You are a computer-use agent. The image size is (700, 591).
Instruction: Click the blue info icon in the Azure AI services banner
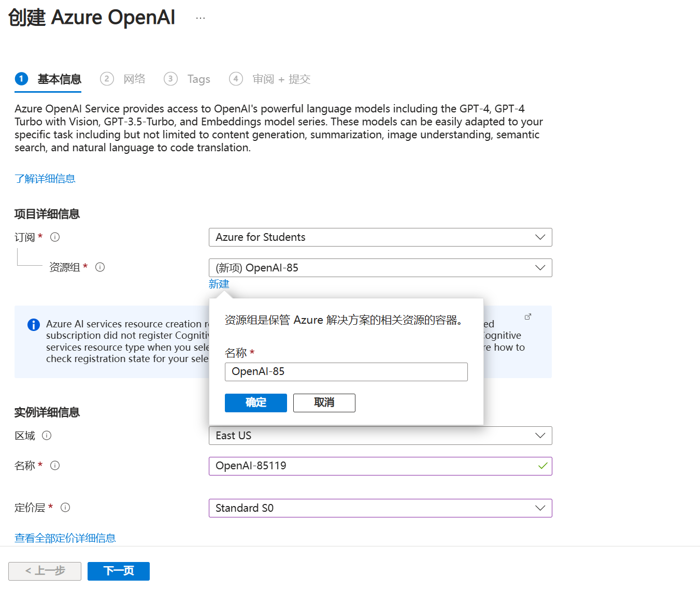pos(34,325)
